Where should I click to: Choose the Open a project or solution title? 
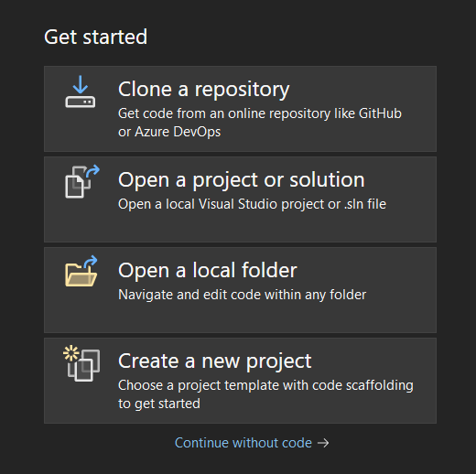tap(242, 179)
